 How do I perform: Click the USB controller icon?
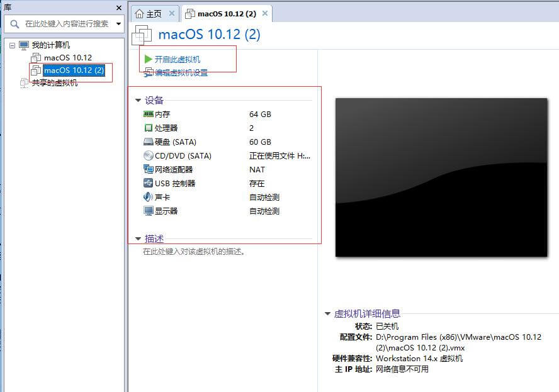coord(149,183)
